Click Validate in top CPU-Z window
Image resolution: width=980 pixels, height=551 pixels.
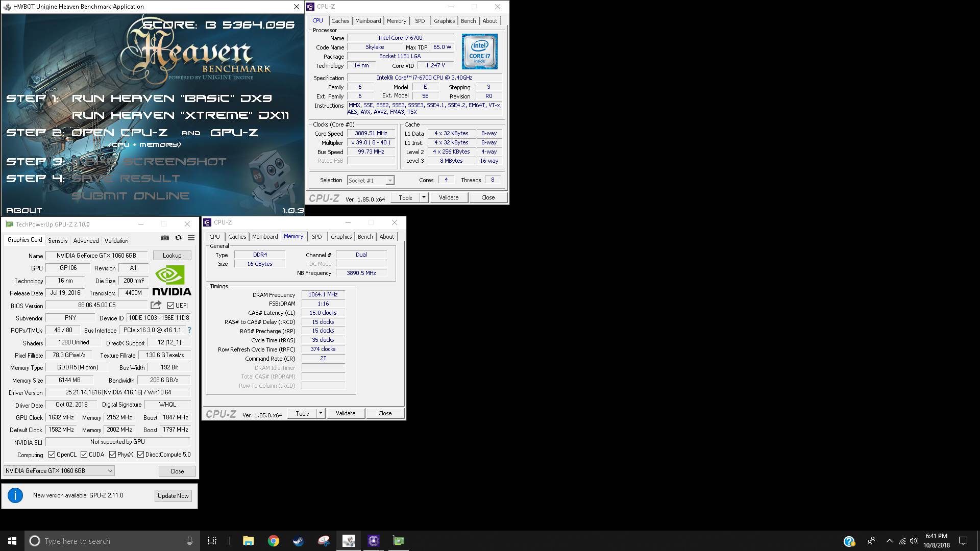pos(449,197)
